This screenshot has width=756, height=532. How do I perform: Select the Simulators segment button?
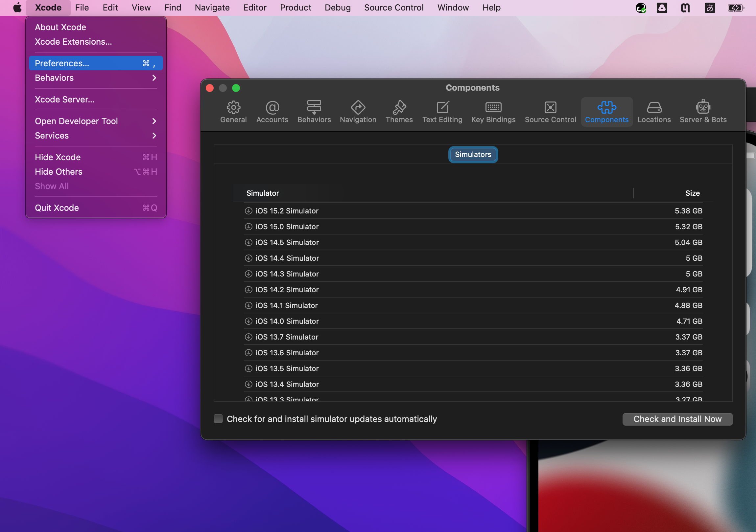(x=473, y=154)
